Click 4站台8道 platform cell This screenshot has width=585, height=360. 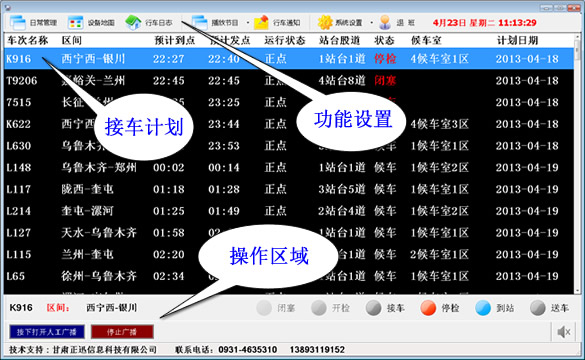(x=342, y=81)
